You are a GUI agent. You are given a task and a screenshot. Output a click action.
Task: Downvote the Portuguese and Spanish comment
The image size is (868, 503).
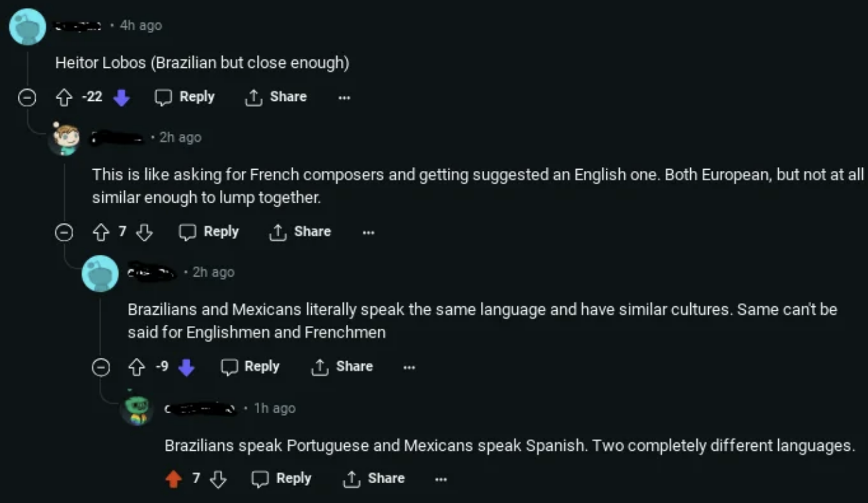217,479
